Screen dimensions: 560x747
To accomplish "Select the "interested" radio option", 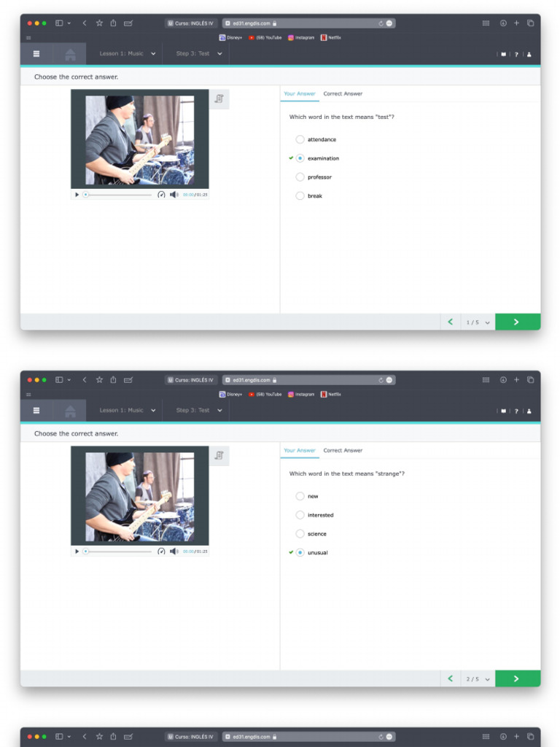I will point(300,515).
